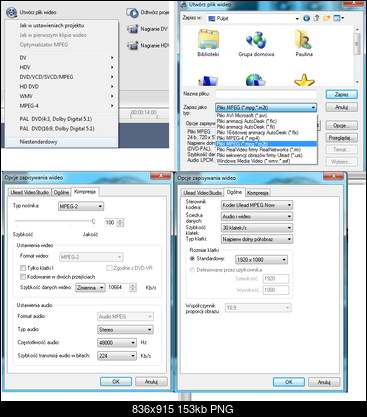Click OK in the Kompresja options dialog
The image size is (367, 417).
(116, 382)
